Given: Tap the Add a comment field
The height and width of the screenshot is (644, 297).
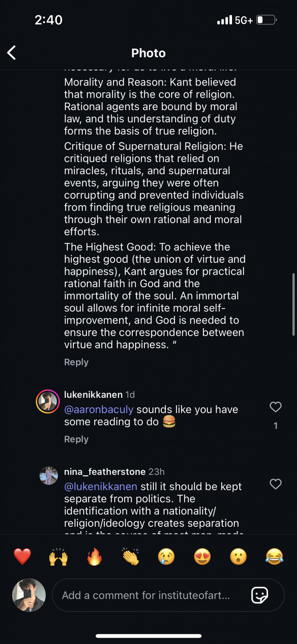Looking at the screenshot, I should (x=146, y=595).
